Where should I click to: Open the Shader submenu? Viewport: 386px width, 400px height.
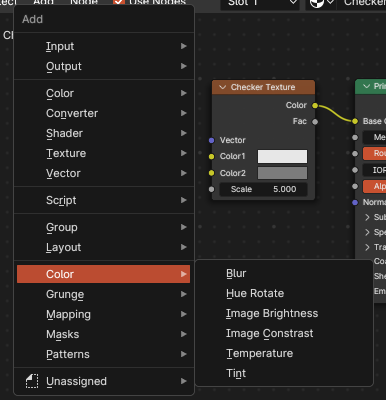tap(103, 133)
